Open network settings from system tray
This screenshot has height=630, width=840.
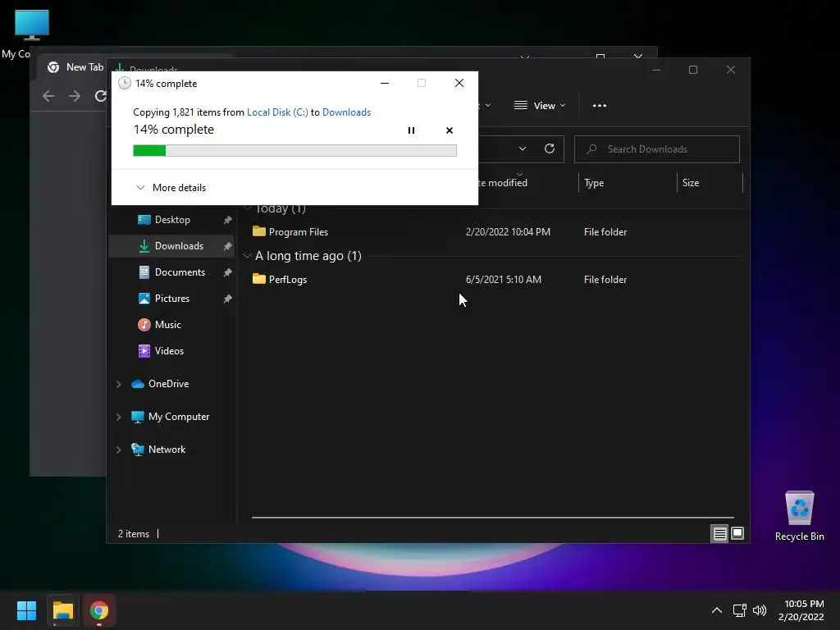click(739, 610)
